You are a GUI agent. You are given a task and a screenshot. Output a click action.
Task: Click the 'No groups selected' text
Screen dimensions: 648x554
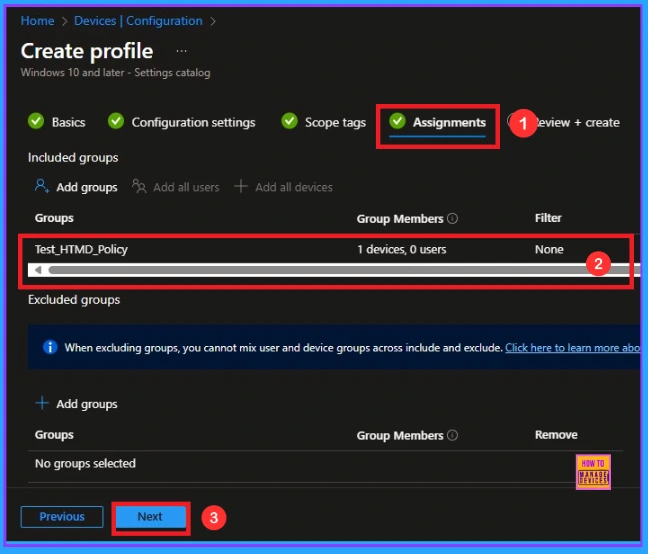click(x=85, y=464)
